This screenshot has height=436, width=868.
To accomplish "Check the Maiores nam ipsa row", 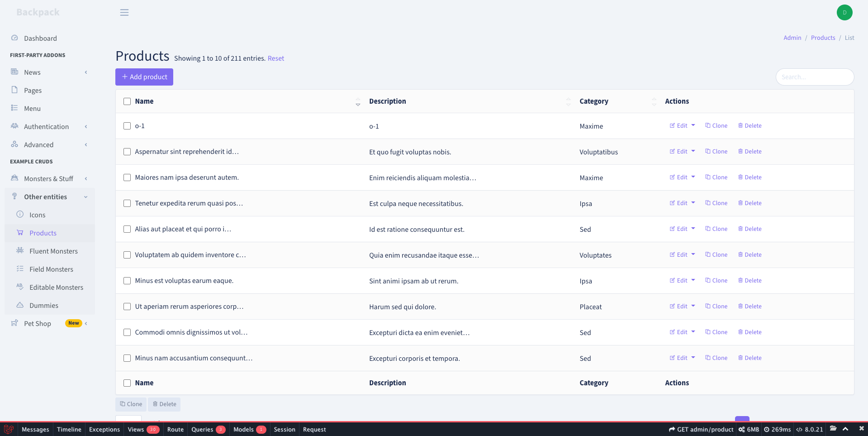I will [x=127, y=177].
